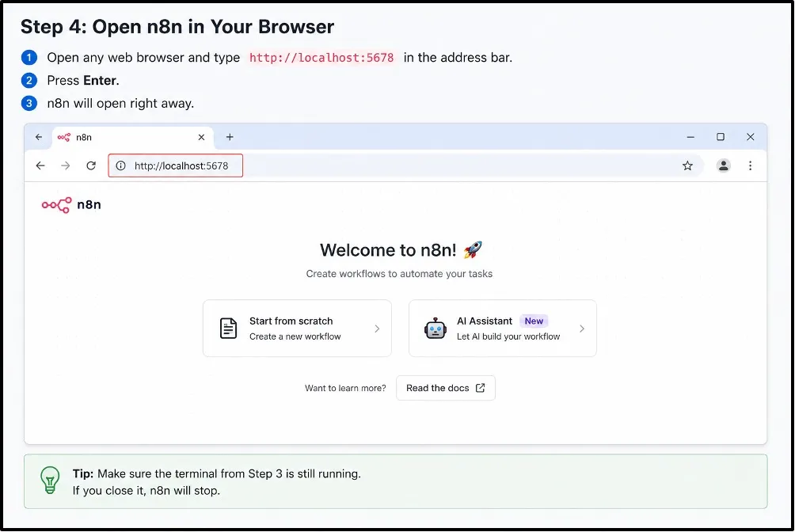The width and height of the screenshot is (795, 532).
Task: Click the AI Assistant robot icon
Action: (436, 329)
